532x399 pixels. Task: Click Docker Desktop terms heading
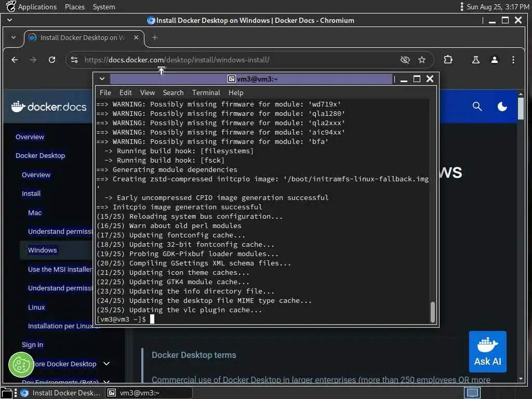pos(194,355)
